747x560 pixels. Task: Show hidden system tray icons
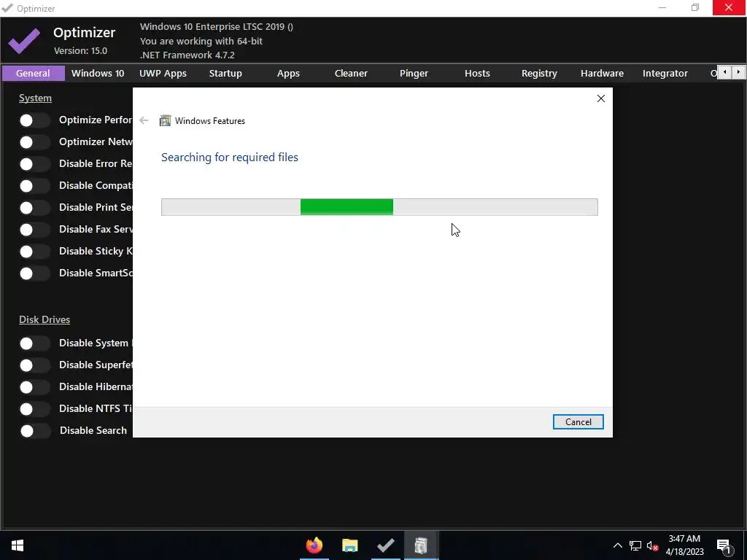coord(617,545)
